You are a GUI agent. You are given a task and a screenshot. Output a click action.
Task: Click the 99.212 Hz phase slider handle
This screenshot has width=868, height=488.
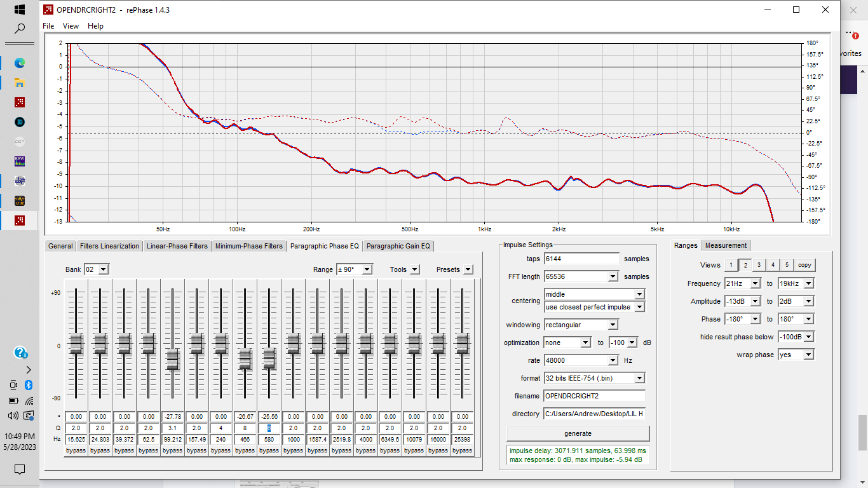point(172,360)
